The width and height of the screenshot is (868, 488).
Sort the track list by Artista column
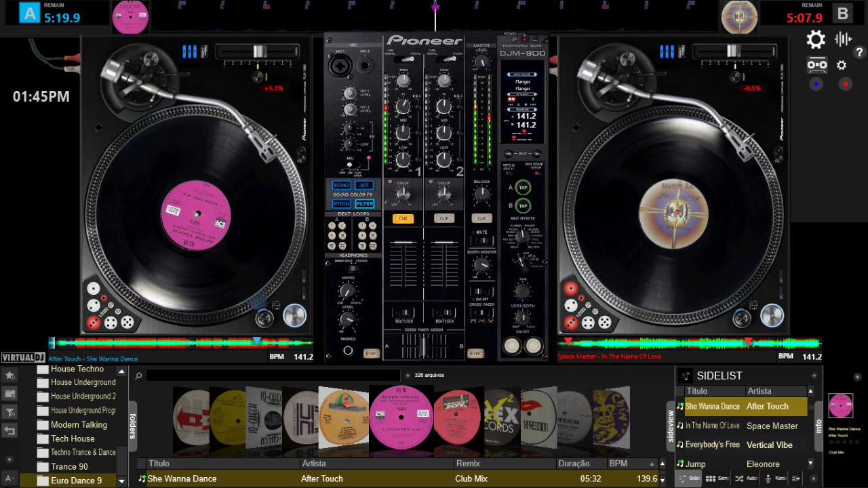[x=377, y=464]
